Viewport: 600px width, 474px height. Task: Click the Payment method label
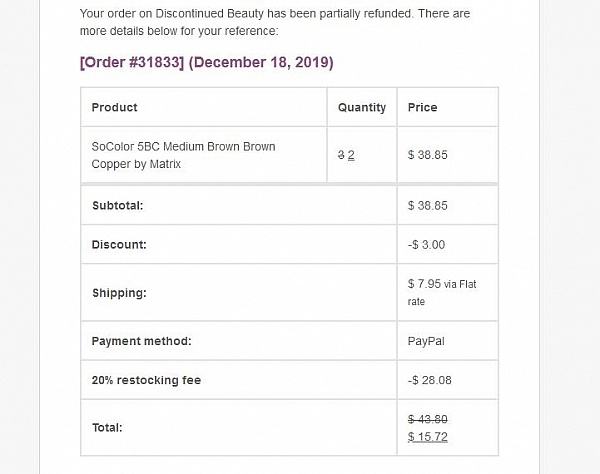[141, 341]
